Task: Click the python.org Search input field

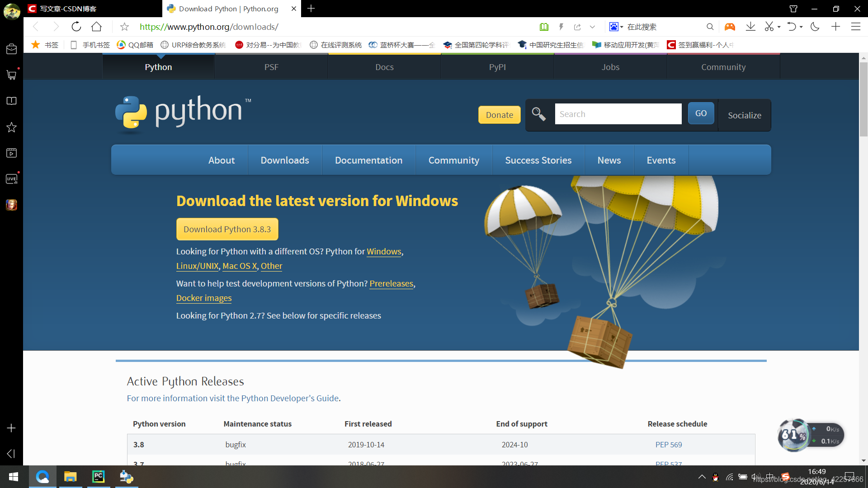Action: click(618, 114)
